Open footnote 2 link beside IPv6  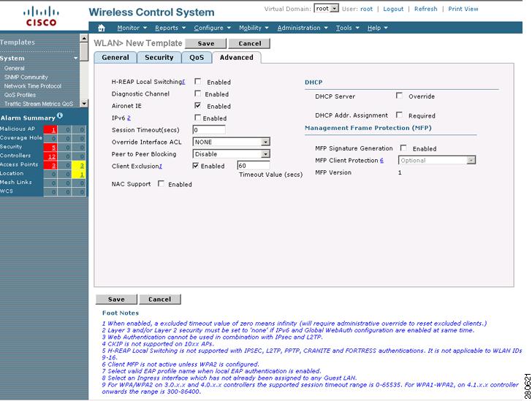point(129,118)
